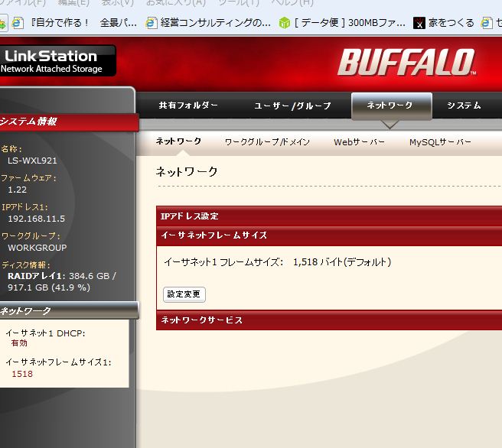This screenshot has width=502, height=448.
Task: Click the IP address 192.168.11.5
Action: point(36,219)
